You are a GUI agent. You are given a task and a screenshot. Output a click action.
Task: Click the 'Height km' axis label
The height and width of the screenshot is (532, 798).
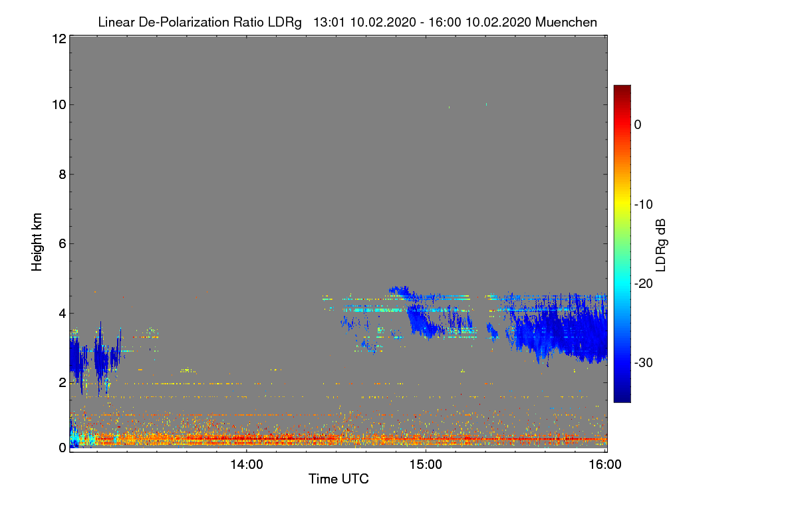[37, 241]
